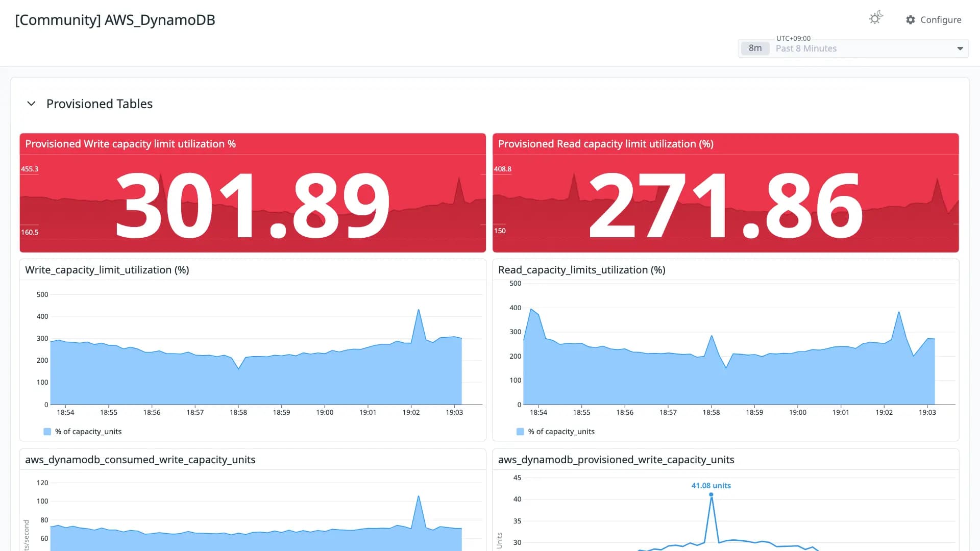Open the time range dropdown arrow
The width and height of the screenshot is (980, 551).
click(960, 48)
